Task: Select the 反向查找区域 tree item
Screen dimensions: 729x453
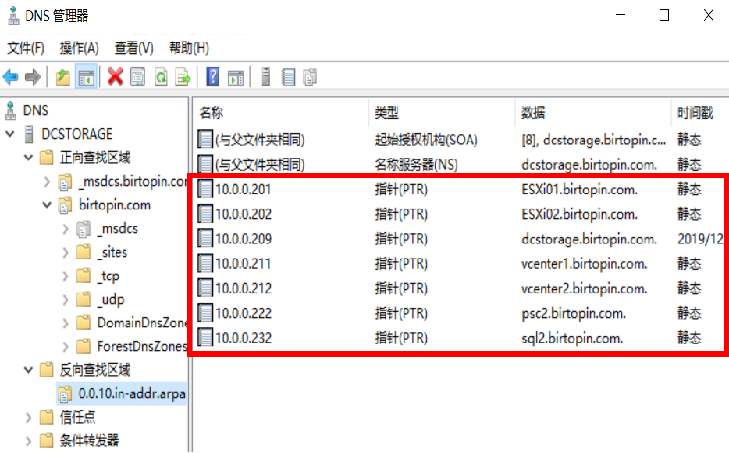Action: tap(95, 370)
